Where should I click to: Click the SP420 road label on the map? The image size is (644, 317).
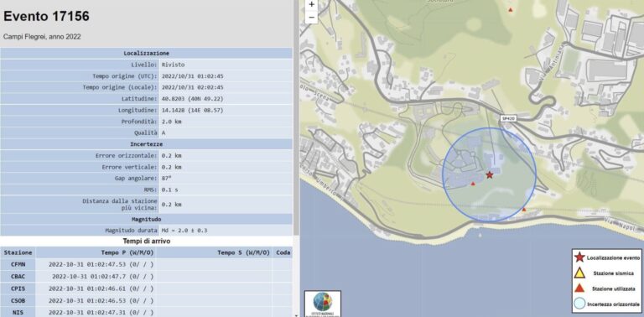point(507,118)
